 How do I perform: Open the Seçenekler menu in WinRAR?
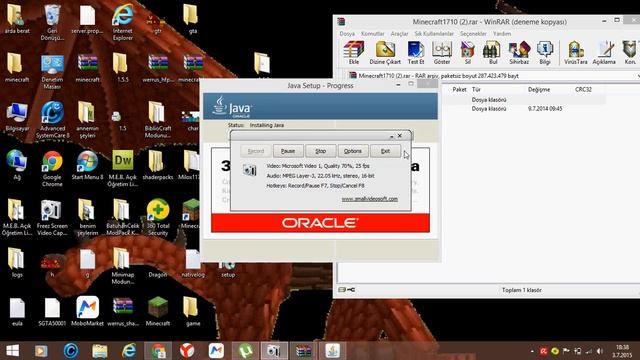click(x=473, y=33)
